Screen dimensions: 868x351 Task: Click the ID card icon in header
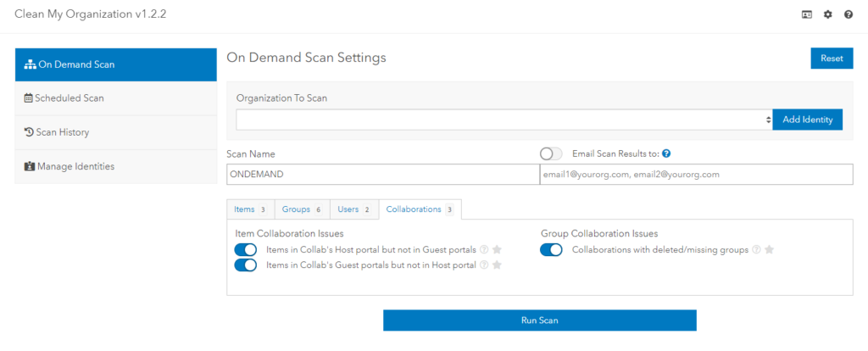[807, 14]
